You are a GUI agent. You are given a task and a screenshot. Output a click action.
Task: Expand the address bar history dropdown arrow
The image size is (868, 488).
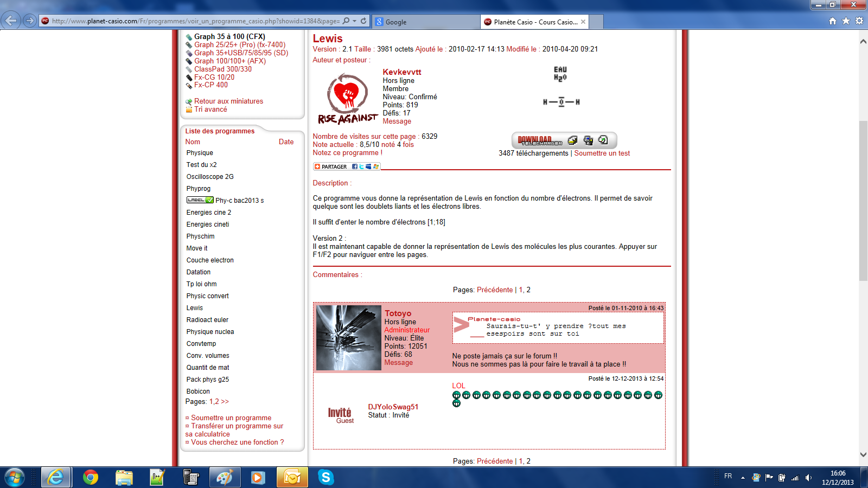(x=355, y=21)
